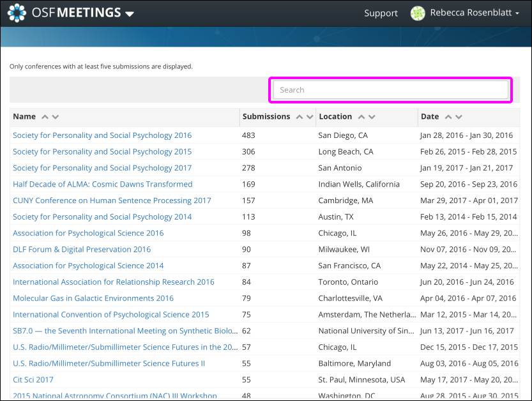Click the Date column header

coord(430,116)
